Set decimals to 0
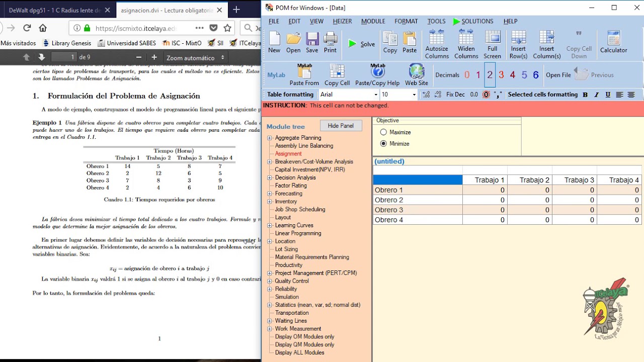This screenshot has width=644, height=362. click(x=467, y=75)
